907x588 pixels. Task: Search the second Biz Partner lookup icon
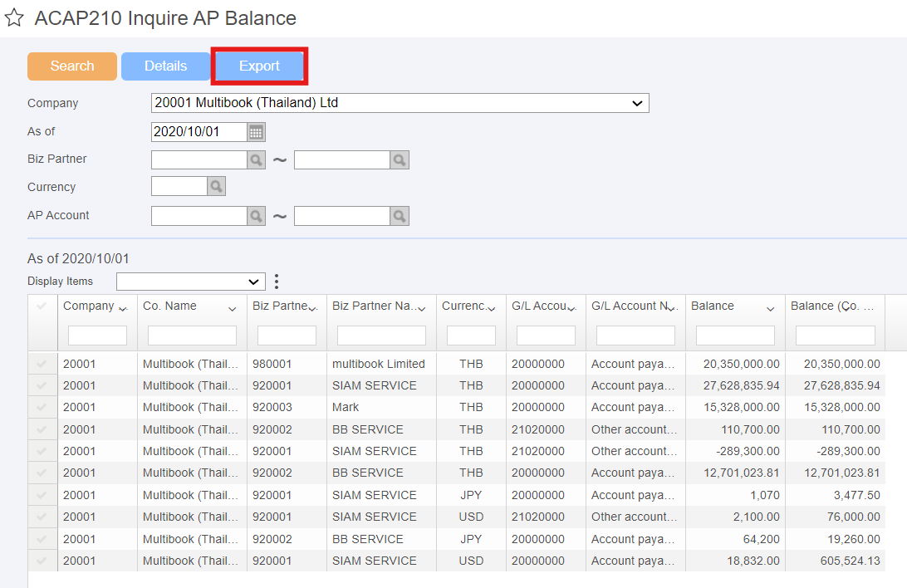(x=400, y=159)
